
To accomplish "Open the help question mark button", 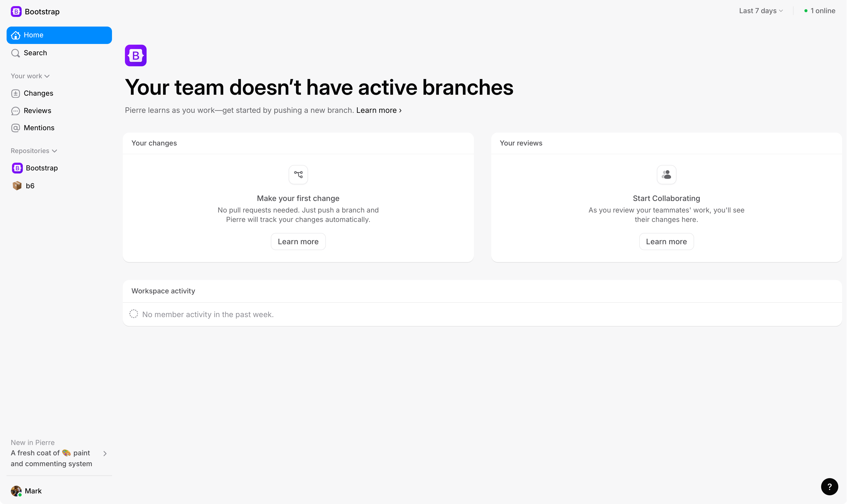I will pos(829,487).
